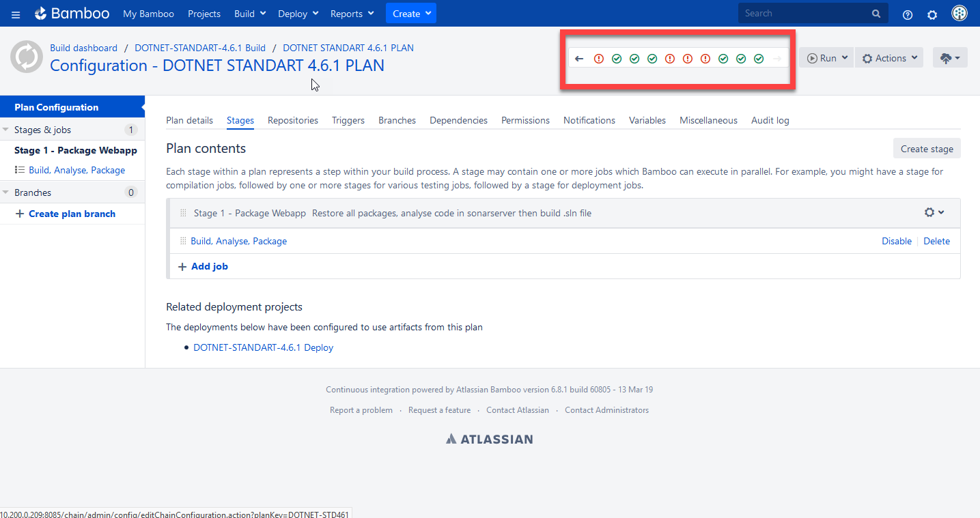This screenshot has height=518, width=980.
Task: Click the Report a problem footer link
Action: [x=361, y=410]
